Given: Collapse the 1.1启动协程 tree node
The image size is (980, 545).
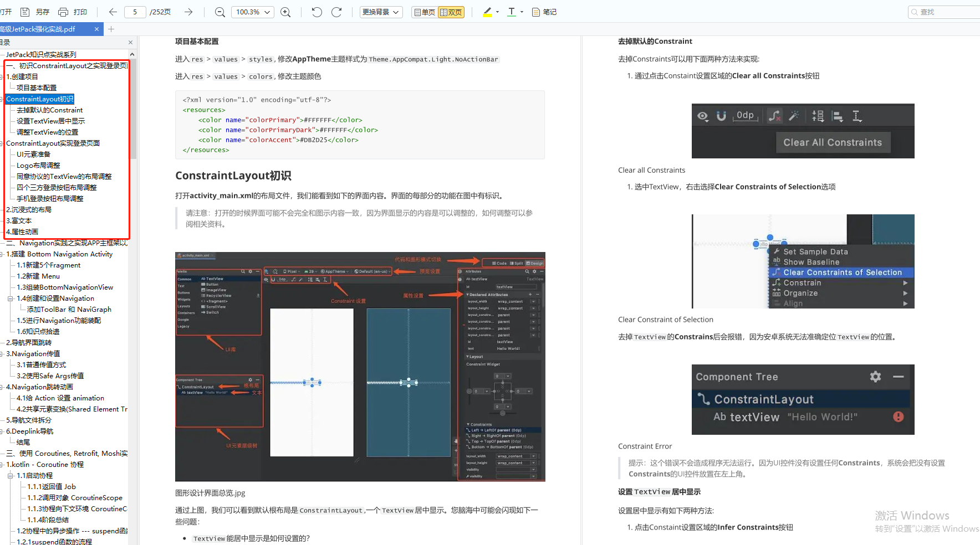Looking at the screenshot, I should click(x=10, y=476).
